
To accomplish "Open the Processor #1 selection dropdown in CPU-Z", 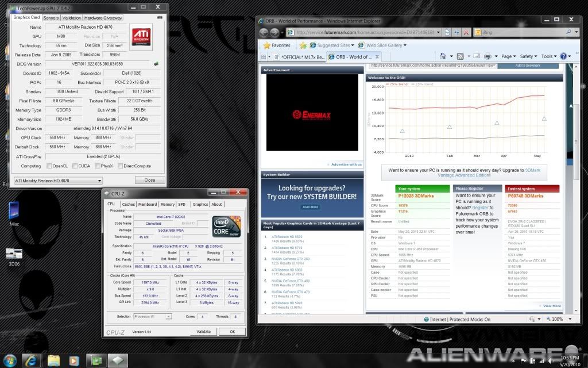I will (x=153, y=317).
